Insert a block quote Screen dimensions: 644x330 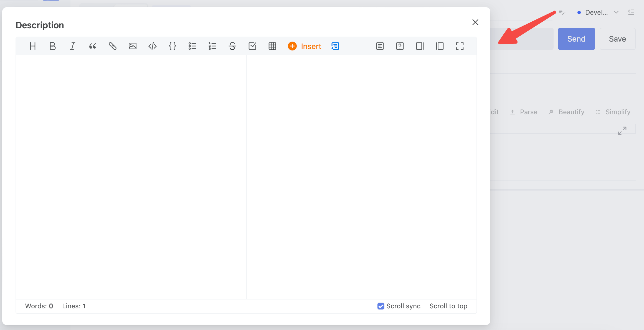point(93,46)
